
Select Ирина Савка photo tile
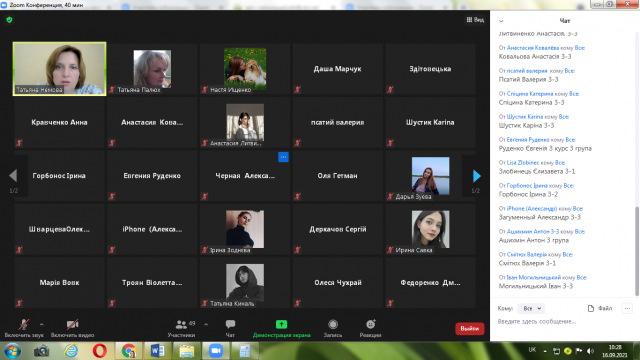(x=430, y=229)
